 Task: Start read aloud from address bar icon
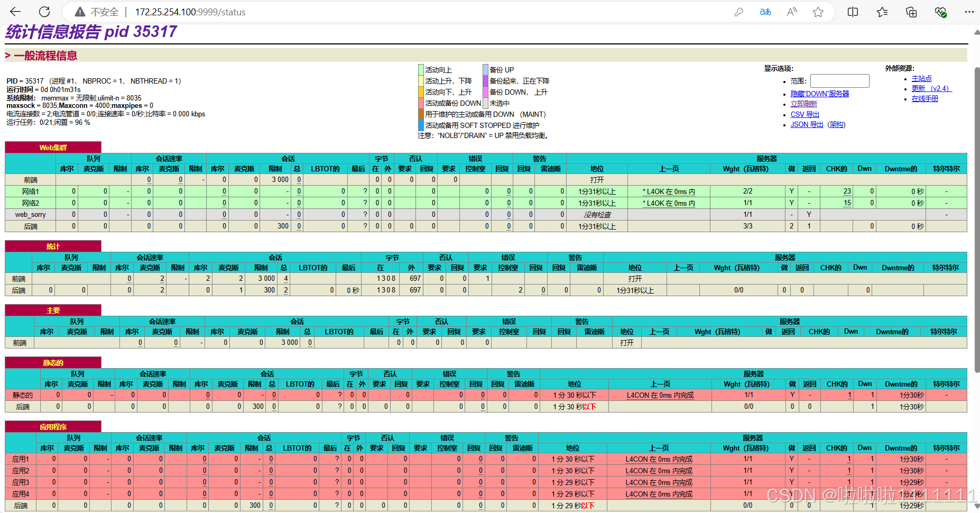791,12
